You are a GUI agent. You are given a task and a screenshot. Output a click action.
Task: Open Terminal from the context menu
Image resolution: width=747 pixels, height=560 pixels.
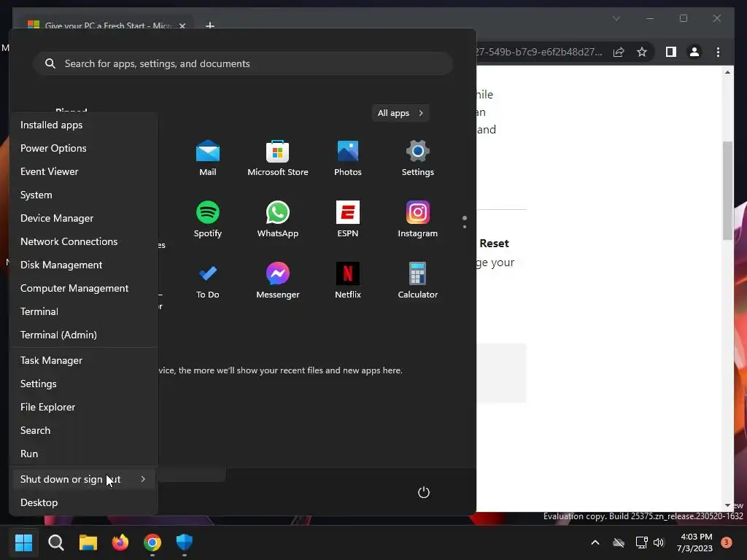click(x=83, y=311)
